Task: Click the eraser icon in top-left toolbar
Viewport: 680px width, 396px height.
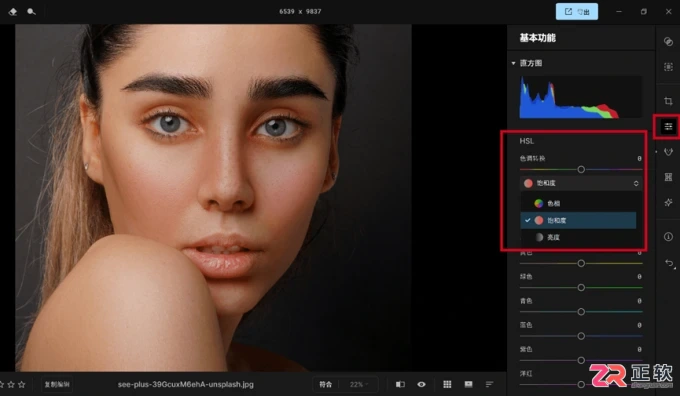Action: click(x=13, y=12)
